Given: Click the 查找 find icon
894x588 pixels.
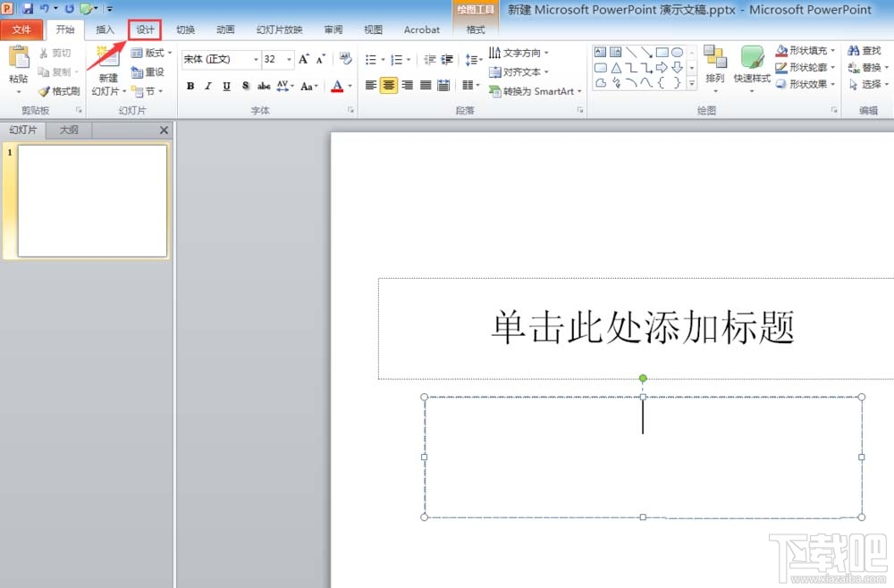Looking at the screenshot, I should point(865,51).
